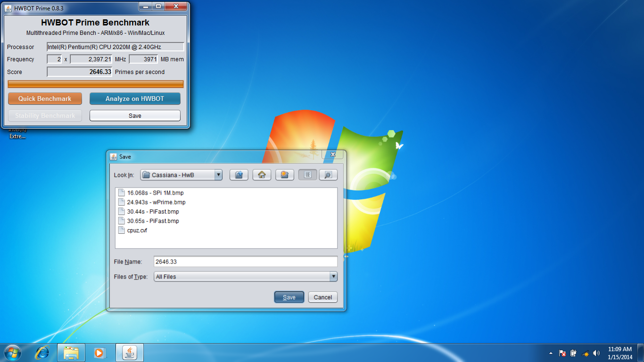Launch Internet Explorer from taskbar
The height and width of the screenshot is (362, 644).
43,353
